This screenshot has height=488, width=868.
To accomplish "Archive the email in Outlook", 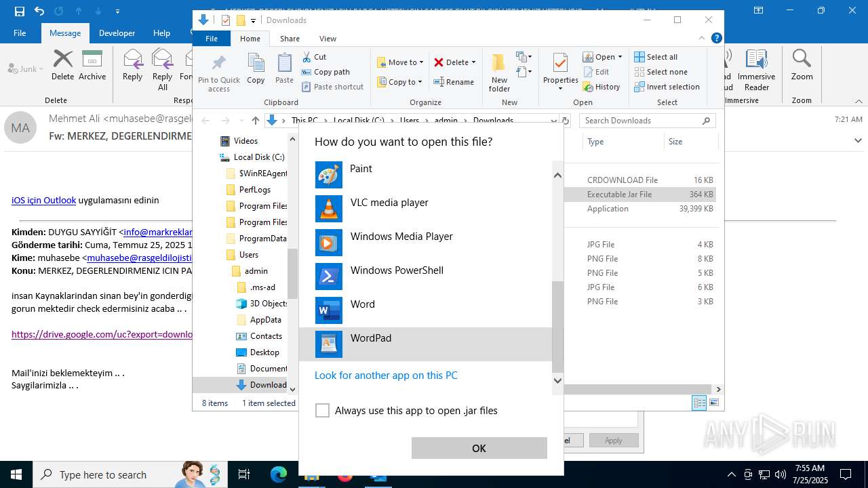I will pos(92,65).
